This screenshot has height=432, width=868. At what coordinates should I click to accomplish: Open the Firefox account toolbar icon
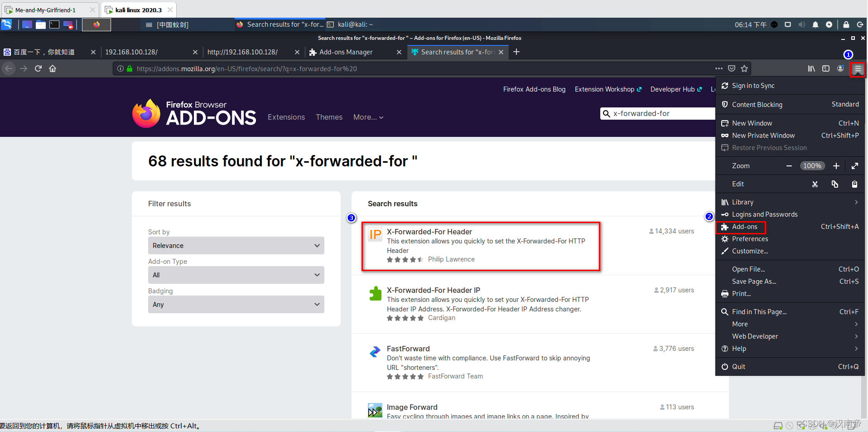[x=840, y=68]
